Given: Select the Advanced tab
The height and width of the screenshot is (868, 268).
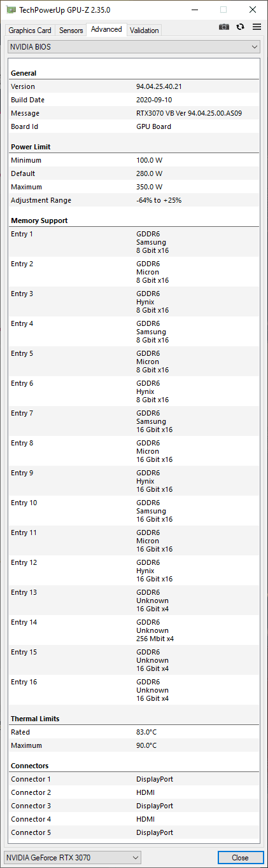Looking at the screenshot, I should 107,29.
